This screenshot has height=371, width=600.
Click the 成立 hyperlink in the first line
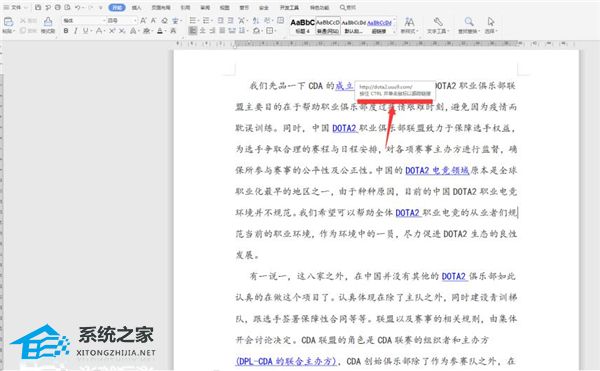click(344, 86)
